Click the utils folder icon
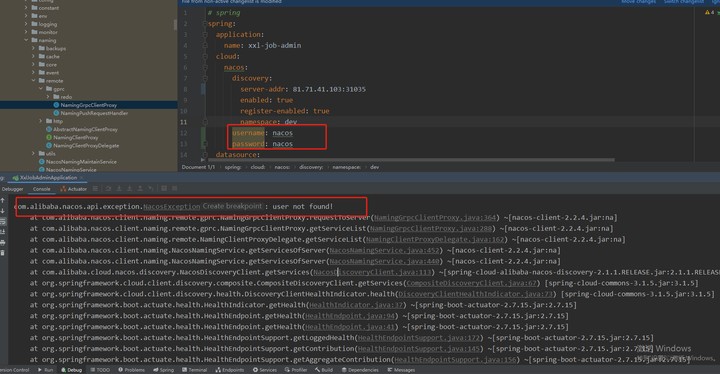Image resolution: width=720 pixels, height=374 pixels. tap(41, 153)
